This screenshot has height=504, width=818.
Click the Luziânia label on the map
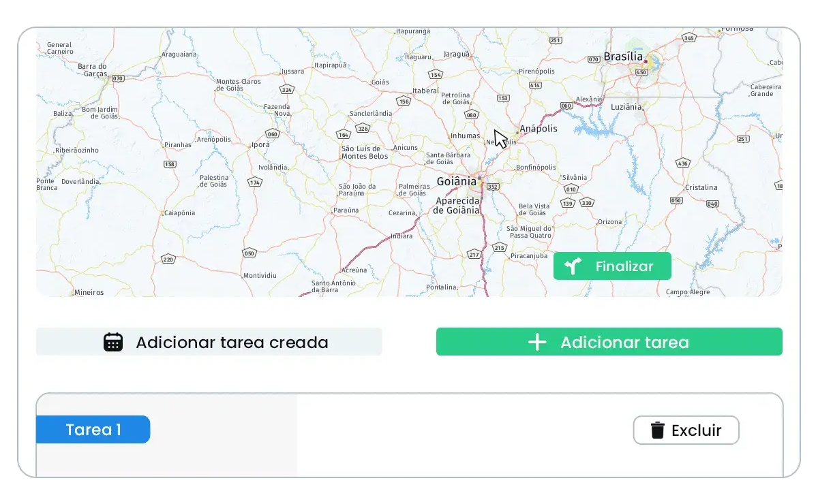(626, 107)
